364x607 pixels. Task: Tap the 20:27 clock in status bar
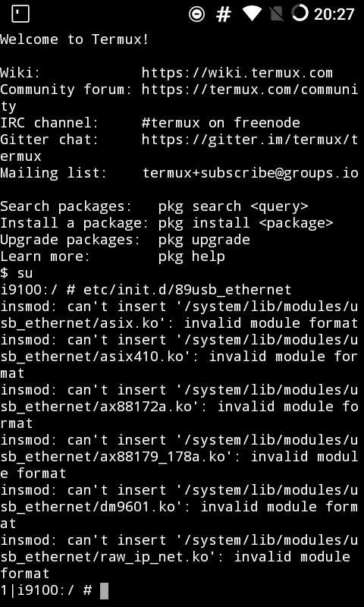[334, 14]
